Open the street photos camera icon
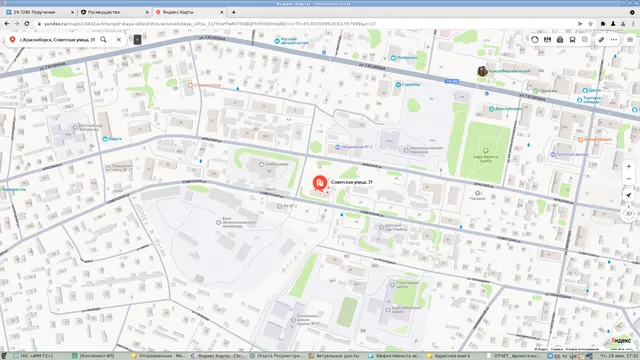 click(x=560, y=40)
